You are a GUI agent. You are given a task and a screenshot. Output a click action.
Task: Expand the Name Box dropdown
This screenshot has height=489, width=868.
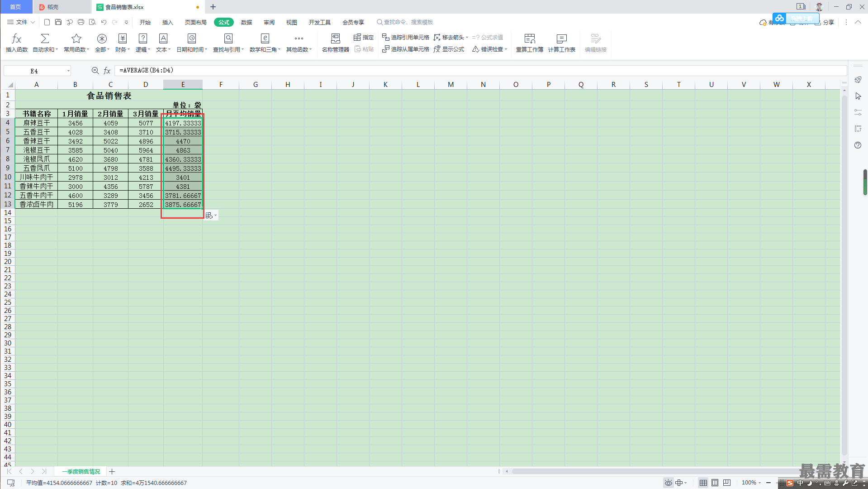[68, 71]
